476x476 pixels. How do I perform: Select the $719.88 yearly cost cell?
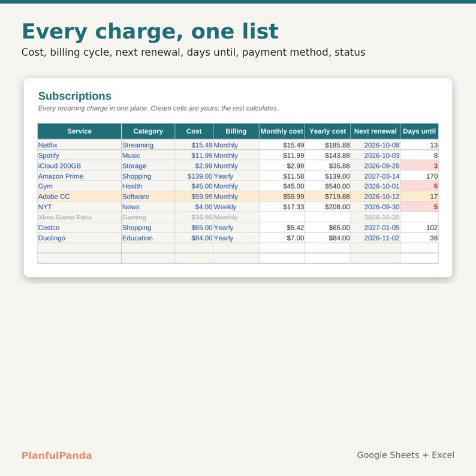pos(328,197)
